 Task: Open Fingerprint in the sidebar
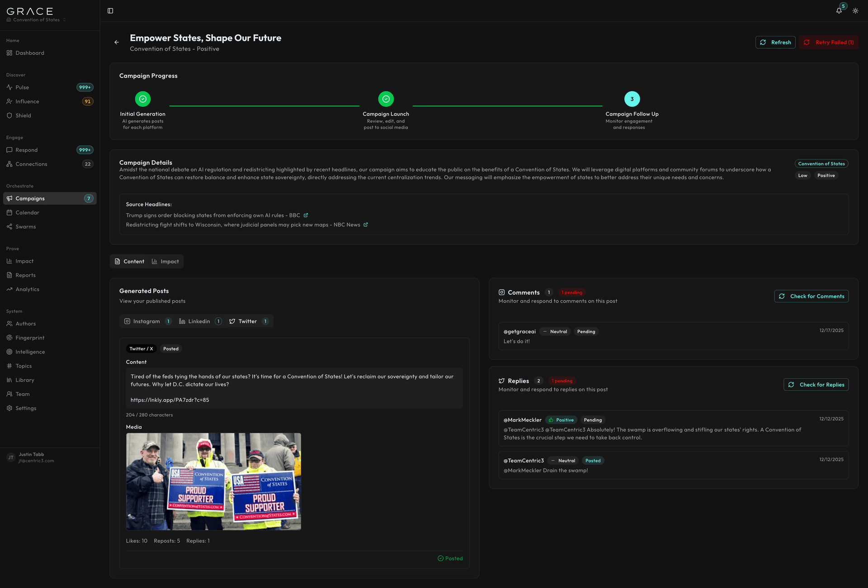pos(30,338)
